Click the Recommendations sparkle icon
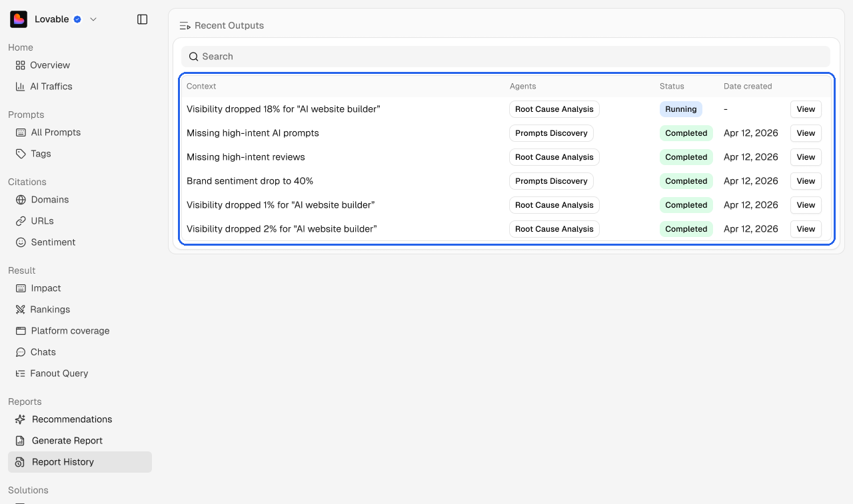The width and height of the screenshot is (853, 504). click(21, 419)
